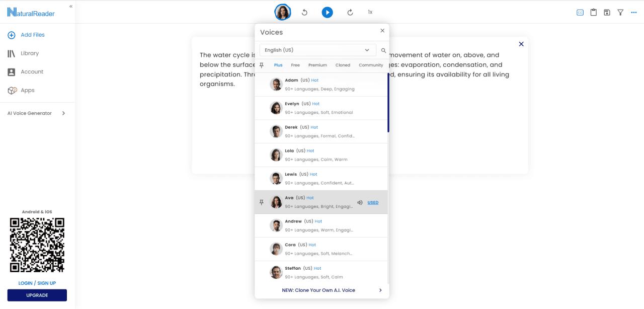Select the Derek voice
The width and height of the screenshot is (644, 309).
[321, 132]
